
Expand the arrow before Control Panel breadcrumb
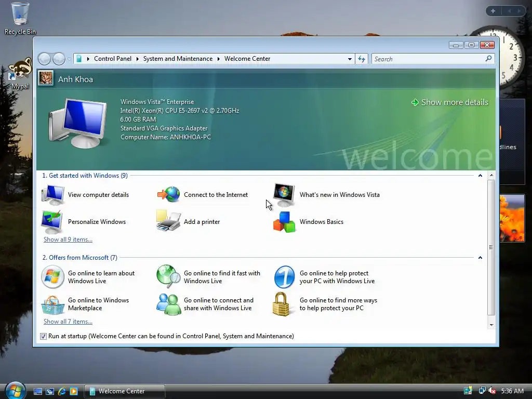(x=88, y=59)
